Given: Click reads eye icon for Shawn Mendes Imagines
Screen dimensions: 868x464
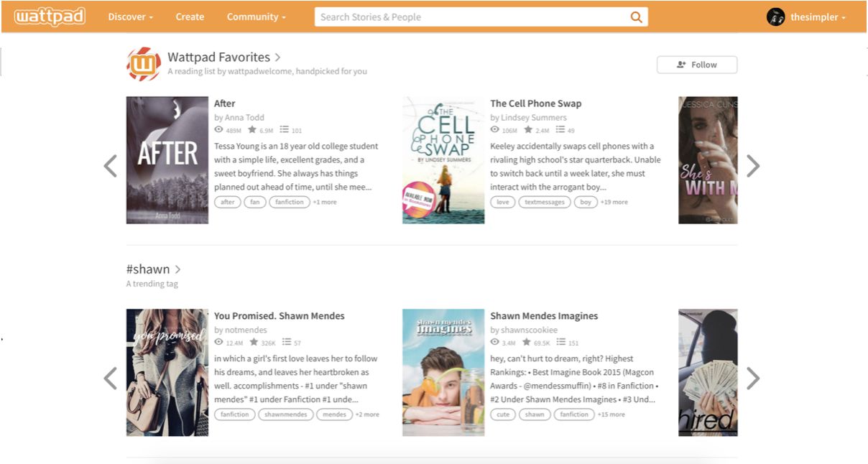Looking at the screenshot, I should coord(495,343).
